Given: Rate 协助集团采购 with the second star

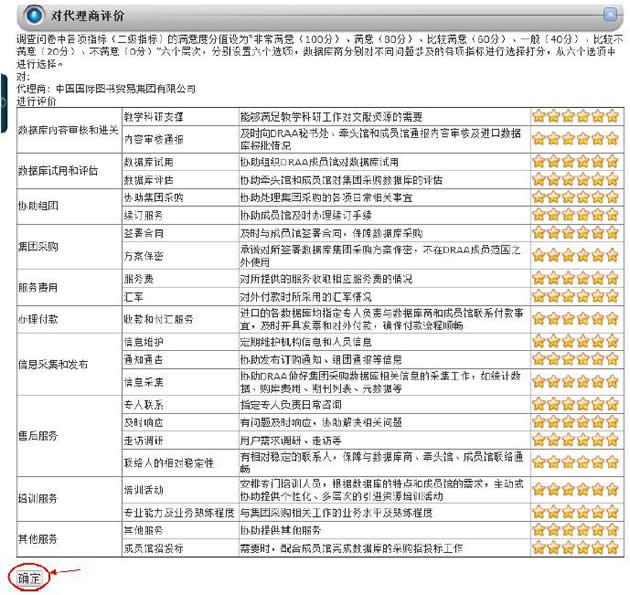Looking at the screenshot, I should point(554,198).
